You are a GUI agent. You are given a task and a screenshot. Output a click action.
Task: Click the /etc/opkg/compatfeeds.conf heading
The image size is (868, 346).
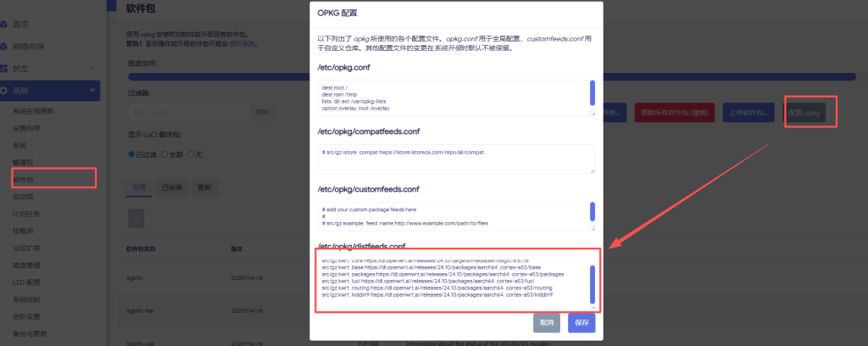368,131
